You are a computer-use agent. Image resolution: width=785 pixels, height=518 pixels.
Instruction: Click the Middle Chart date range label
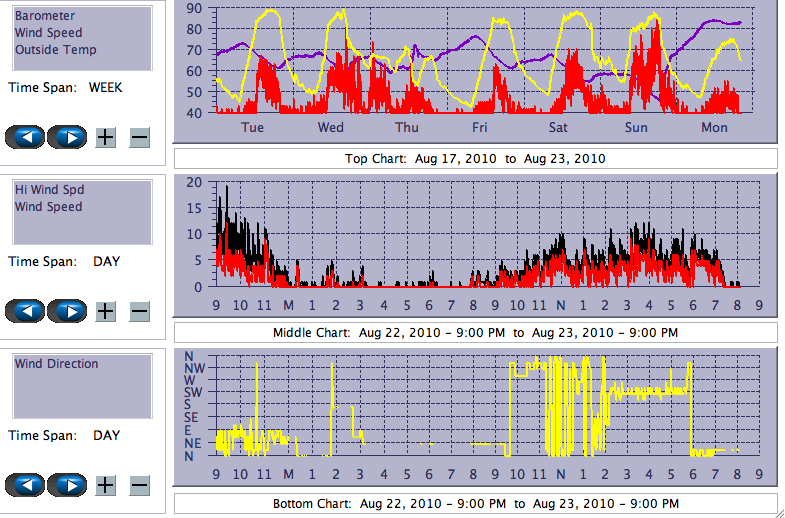(475, 332)
